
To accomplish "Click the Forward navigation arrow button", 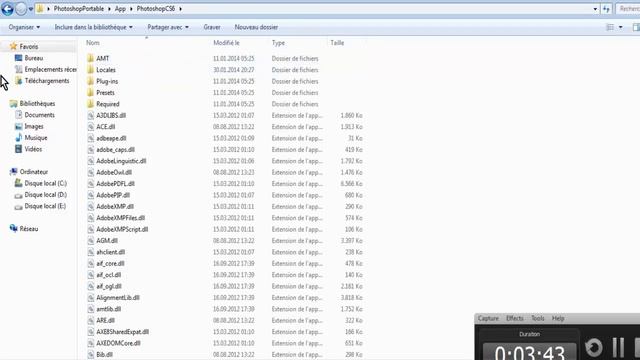I will 21,8.
